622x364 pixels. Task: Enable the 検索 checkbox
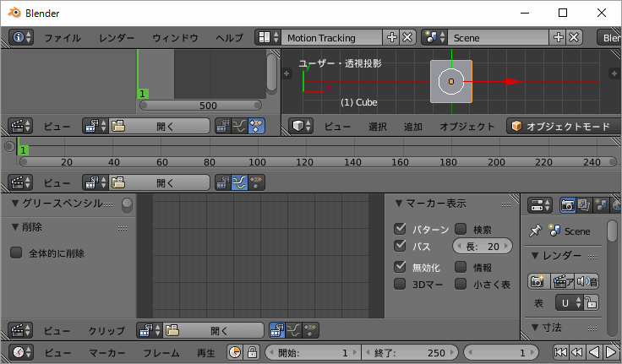click(x=460, y=229)
